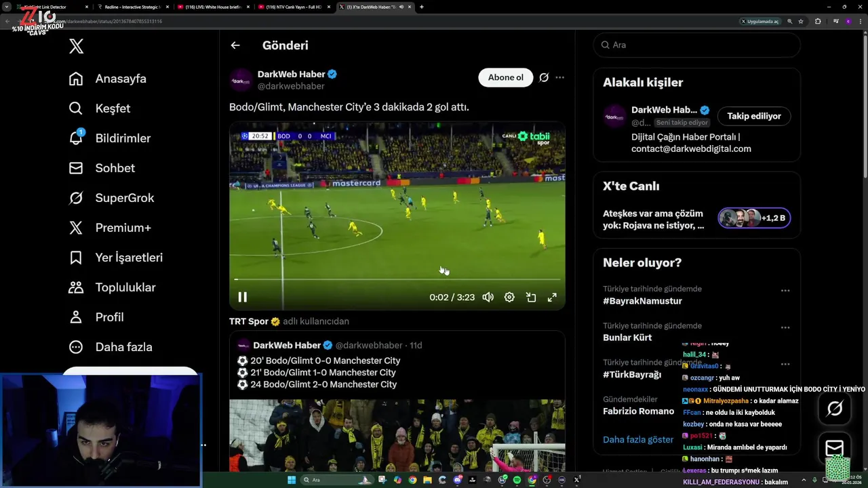Open Bildirimler notifications
The height and width of the screenshot is (488, 868).
(x=110, y=138)
